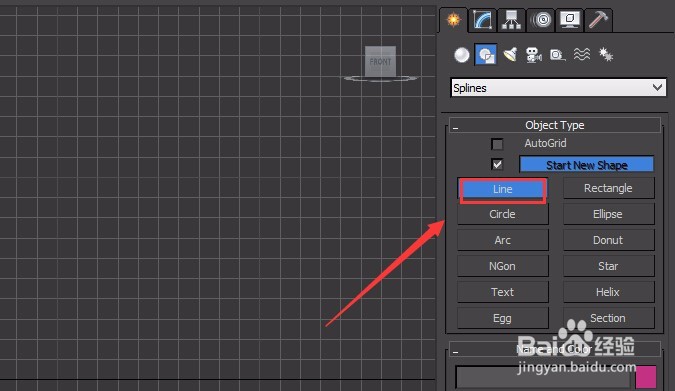Select the Lights category icon
The image size is (675, 391).
[x=510, y=55]
